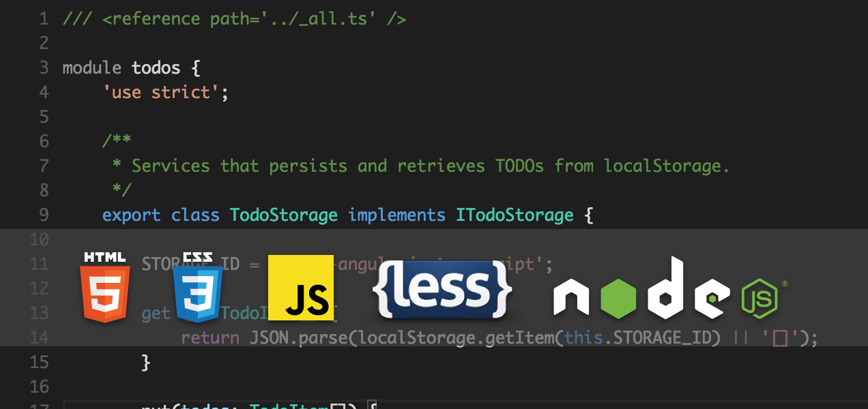Click the implements keyword

396,215
